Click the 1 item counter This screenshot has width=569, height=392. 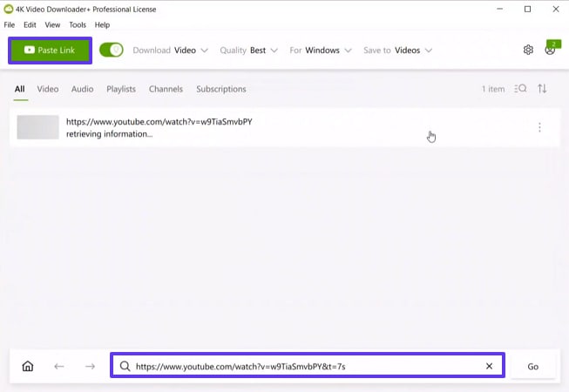pyautogui.click(x=493, y=89)
